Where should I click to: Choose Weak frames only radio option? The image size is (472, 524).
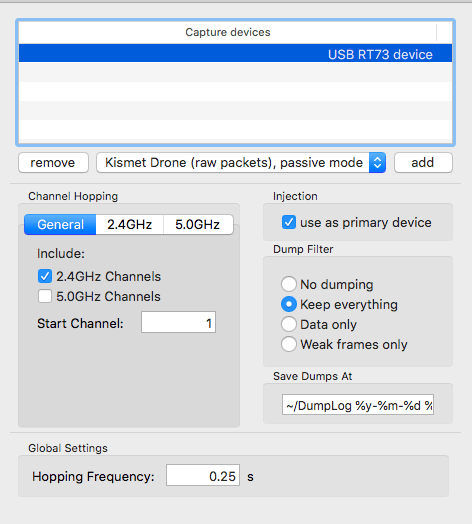[x=289, y=345]
